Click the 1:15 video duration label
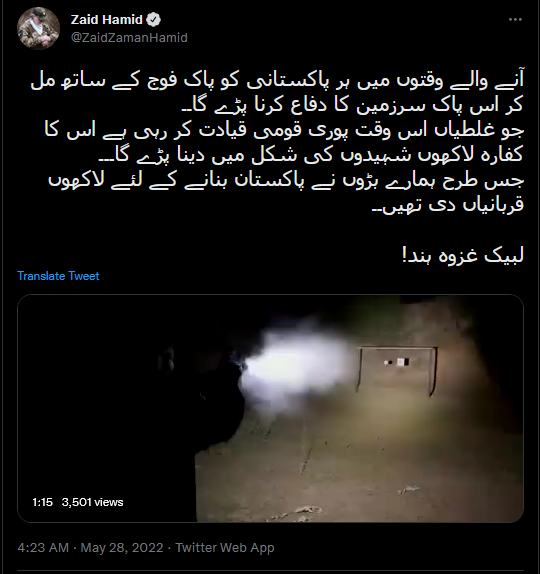The height and width of the screenshot is (574, 540). (42, 502)
